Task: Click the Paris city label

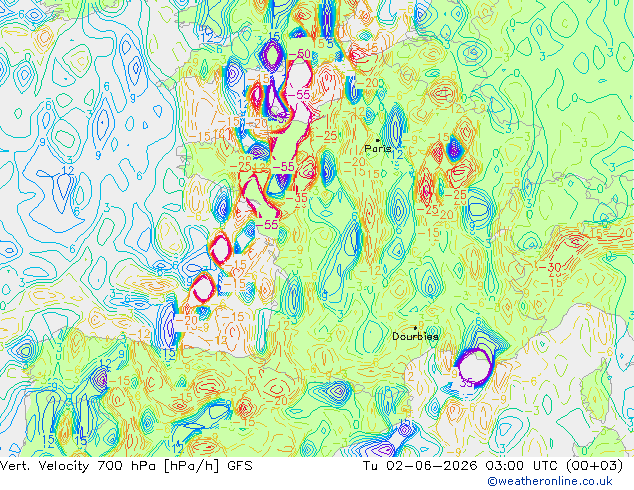Action: [x=378, y=149]
